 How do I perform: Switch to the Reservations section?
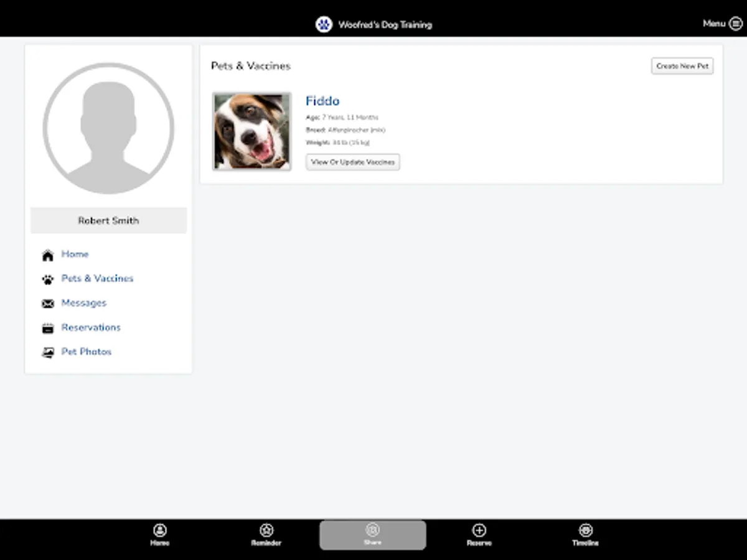coord(91,327)
